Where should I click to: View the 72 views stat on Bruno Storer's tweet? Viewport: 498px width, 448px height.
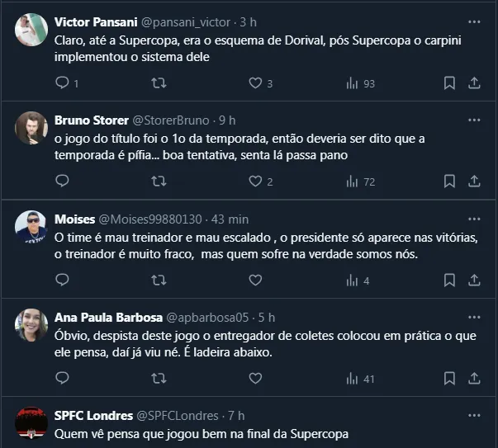coord(360,182)
